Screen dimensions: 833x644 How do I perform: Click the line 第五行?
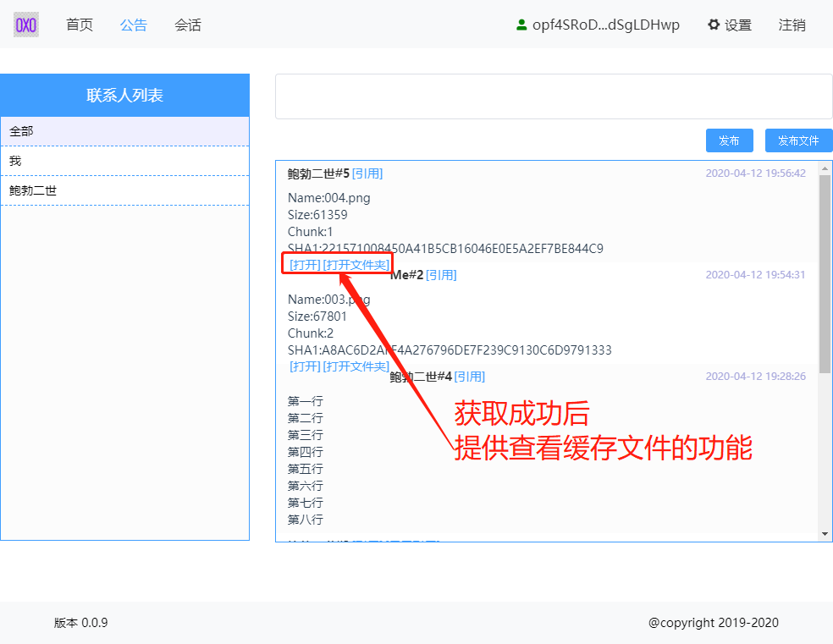(305, 469)
